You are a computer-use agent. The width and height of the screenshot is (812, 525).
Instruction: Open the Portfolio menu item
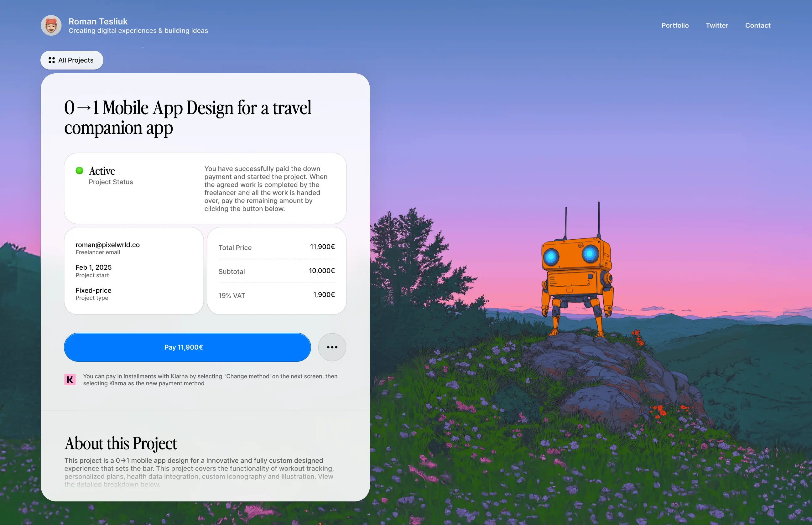click(x=674, y=25)
